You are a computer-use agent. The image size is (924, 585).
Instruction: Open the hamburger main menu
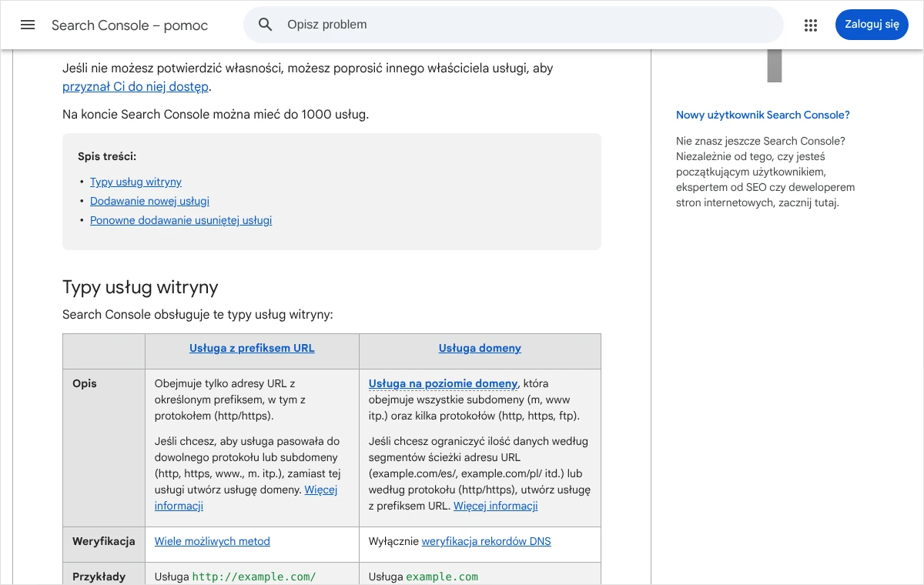(28, 25)
